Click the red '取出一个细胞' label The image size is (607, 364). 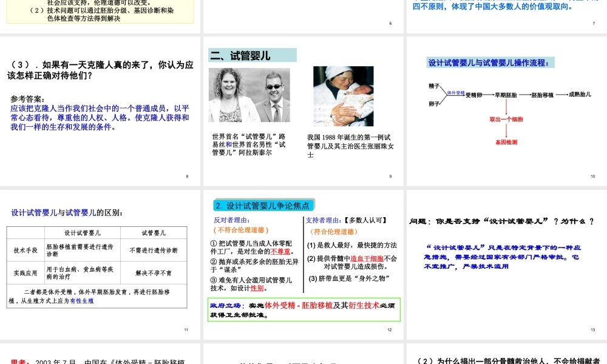tap(506, 120)
